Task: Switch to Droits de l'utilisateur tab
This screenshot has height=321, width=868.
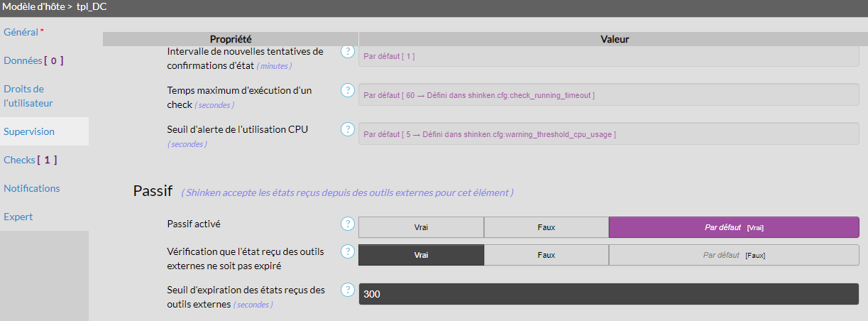Action: pos(28,96)
